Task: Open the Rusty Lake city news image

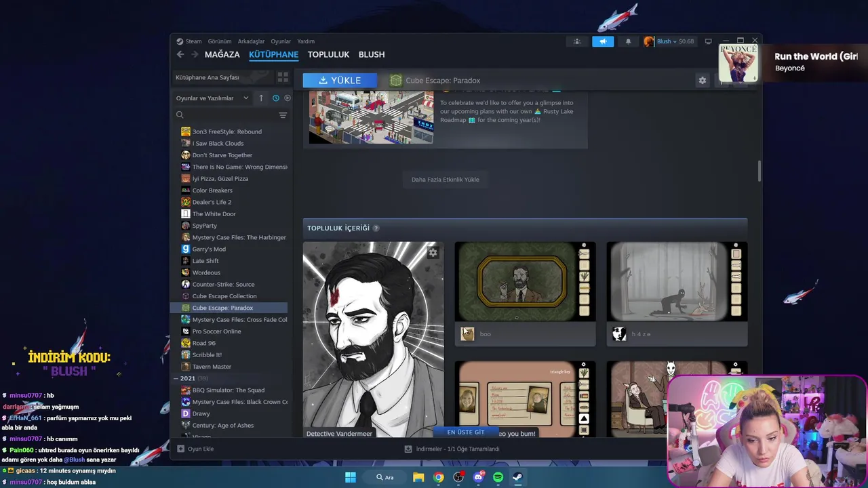Action: (x=371, y=117)
